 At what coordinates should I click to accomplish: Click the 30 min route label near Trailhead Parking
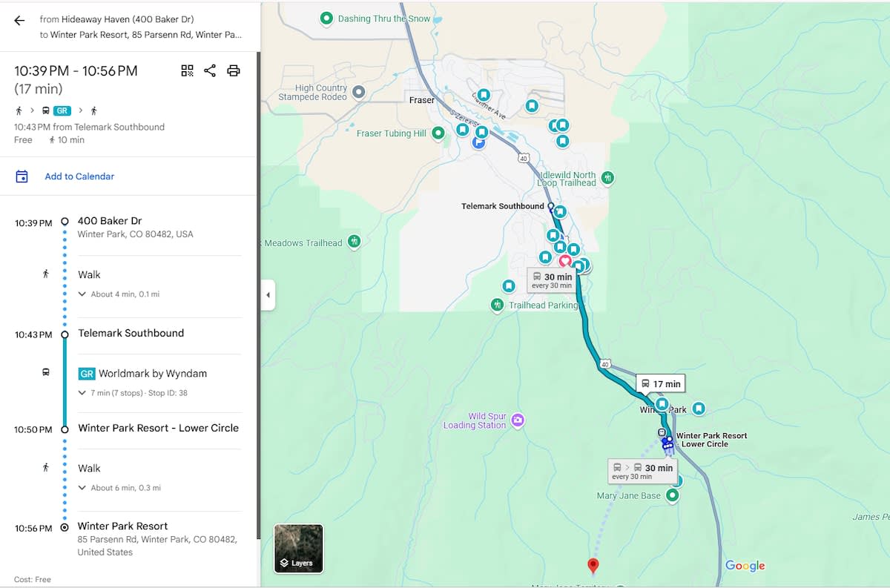[553, 280]
